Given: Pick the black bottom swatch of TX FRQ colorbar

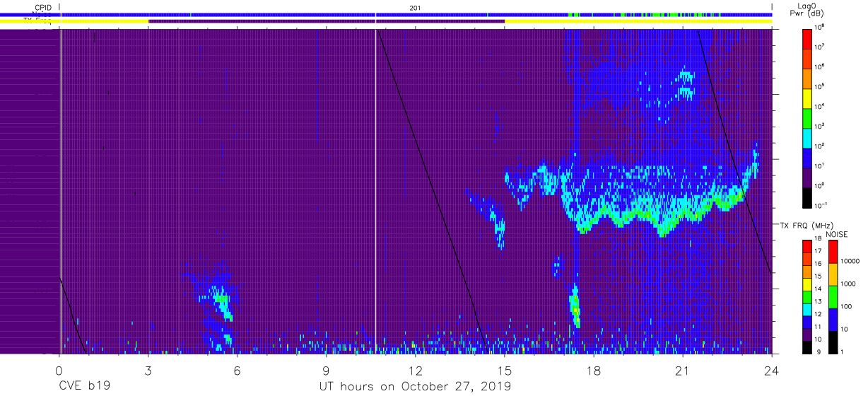Looking at the screenshot, I should pos(807,347).
